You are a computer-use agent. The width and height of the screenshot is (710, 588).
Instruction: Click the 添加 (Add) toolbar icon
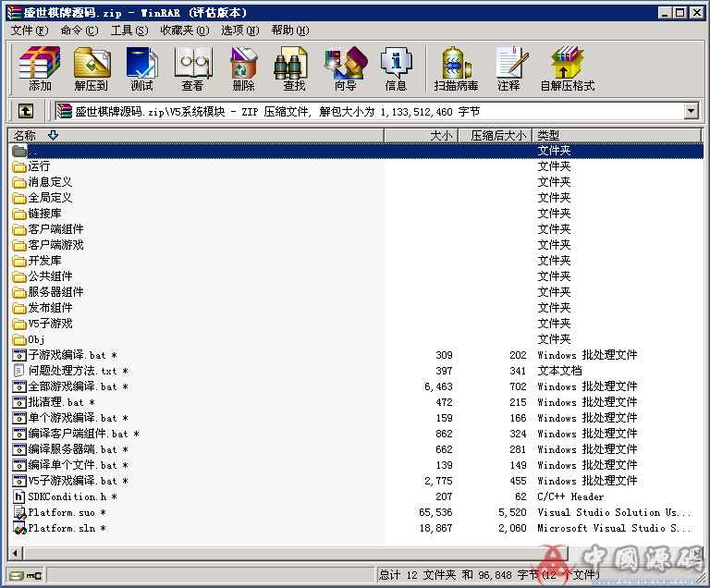coord(40,68)
